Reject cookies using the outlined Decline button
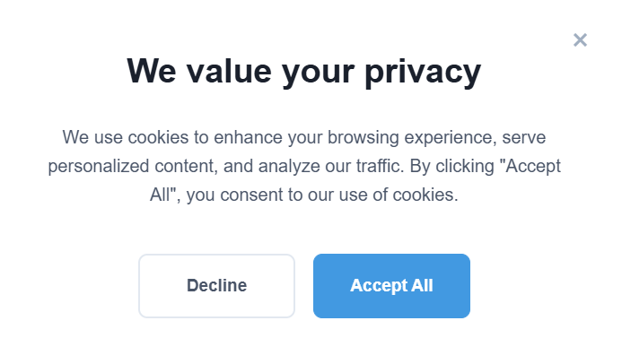The width and height of the screenshot is (622, 364). [x=216, y=286]
